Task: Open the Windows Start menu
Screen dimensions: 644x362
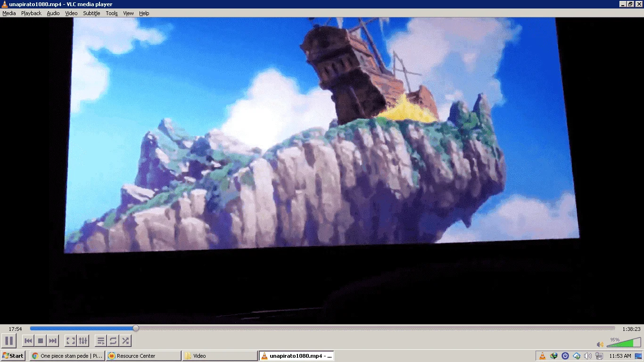Action: coord(13,356)
